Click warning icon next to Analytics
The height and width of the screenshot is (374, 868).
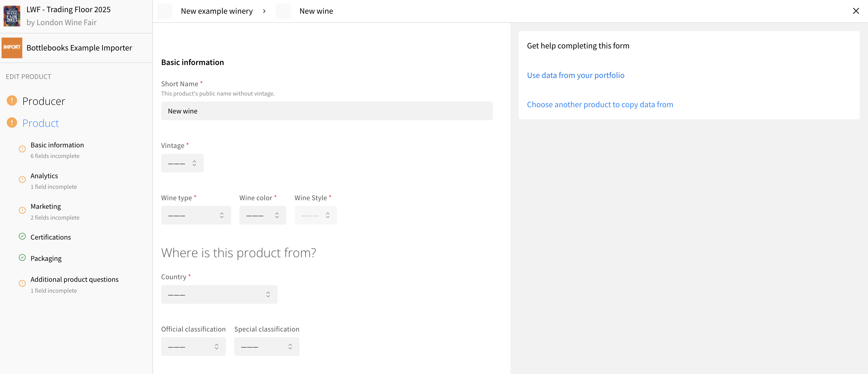click(x=22, y=179)
